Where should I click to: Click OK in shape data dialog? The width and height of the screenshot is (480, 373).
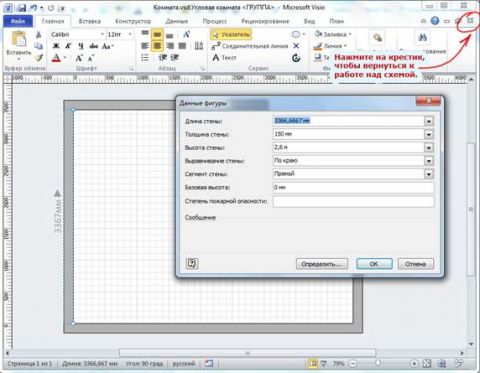(374, 264)
